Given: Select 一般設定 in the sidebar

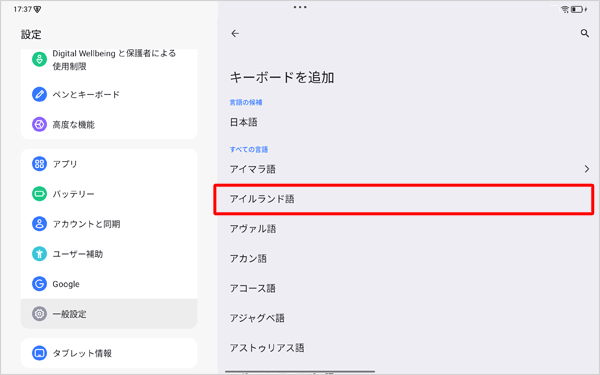Looking at the screenshot, I should 109,314.
